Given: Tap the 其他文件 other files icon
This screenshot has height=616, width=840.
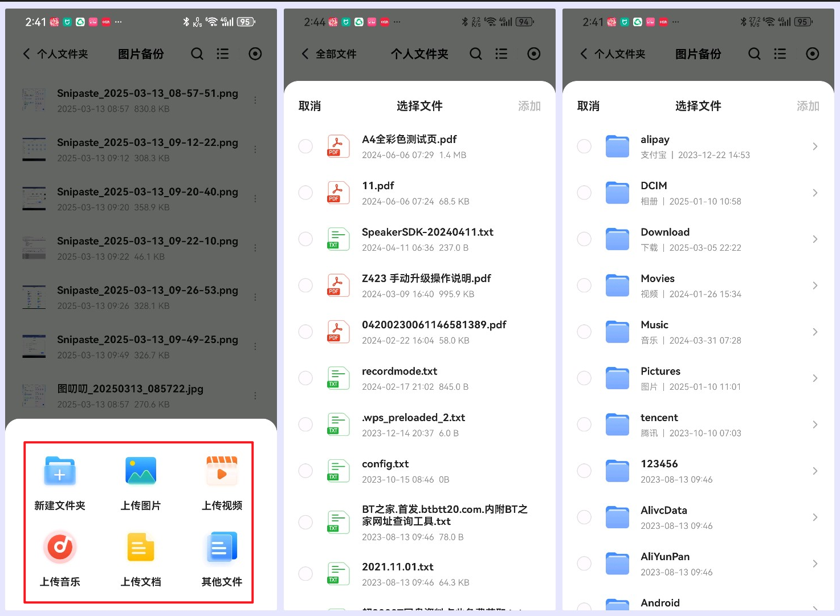Looking at the screenshot, I should pos(222,547).
